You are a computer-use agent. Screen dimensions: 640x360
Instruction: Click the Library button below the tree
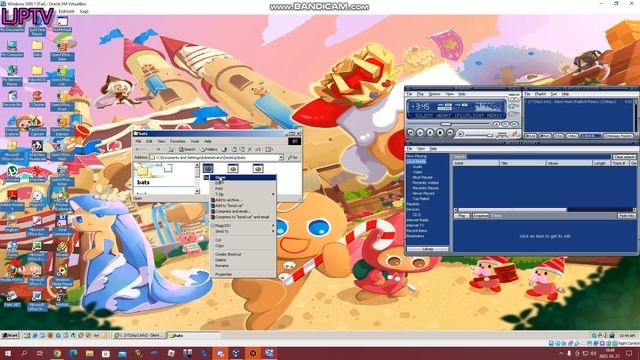(x=427, y=249)
